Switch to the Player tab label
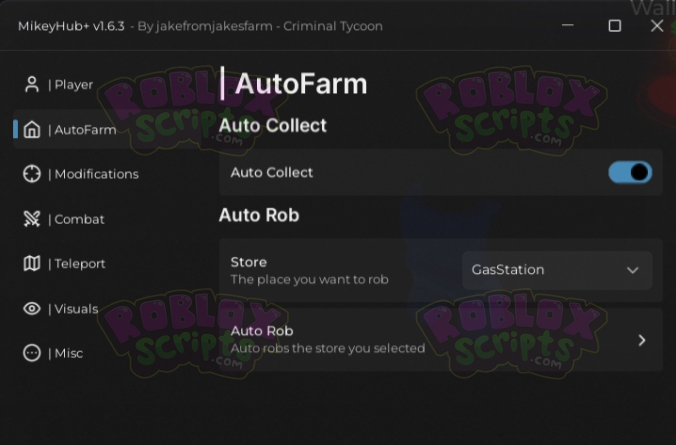676x445 pixels. [x=71, y=85]
